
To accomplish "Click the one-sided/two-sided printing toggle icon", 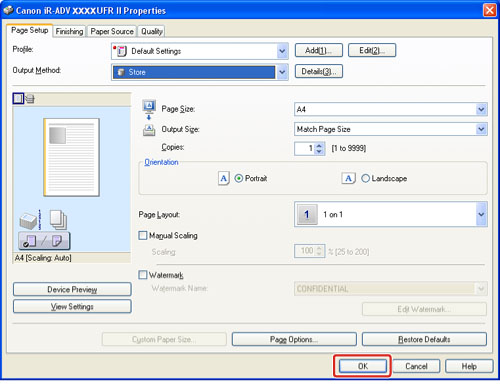I will [44, 241].
